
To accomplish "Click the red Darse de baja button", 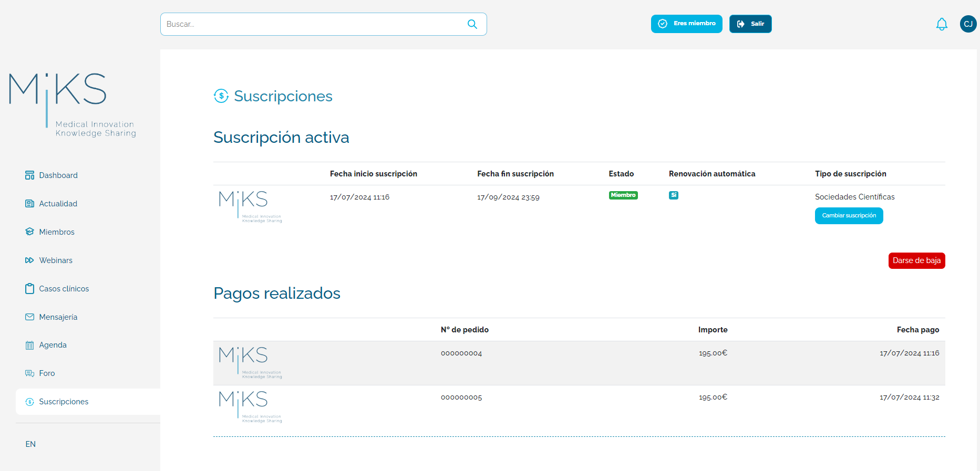I will pos(916,260).
